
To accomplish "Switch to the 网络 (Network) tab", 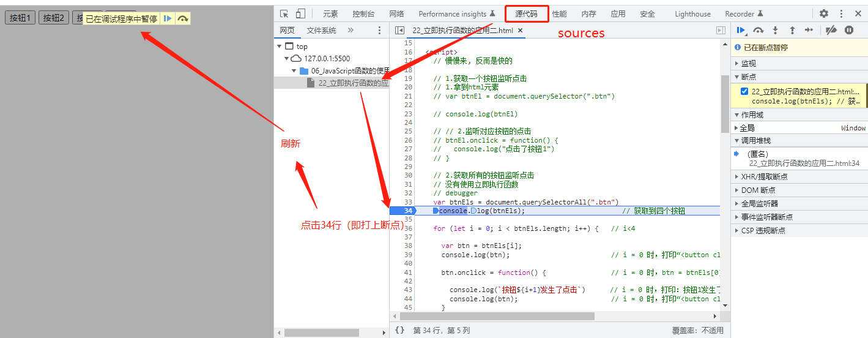I will (396, 13).
